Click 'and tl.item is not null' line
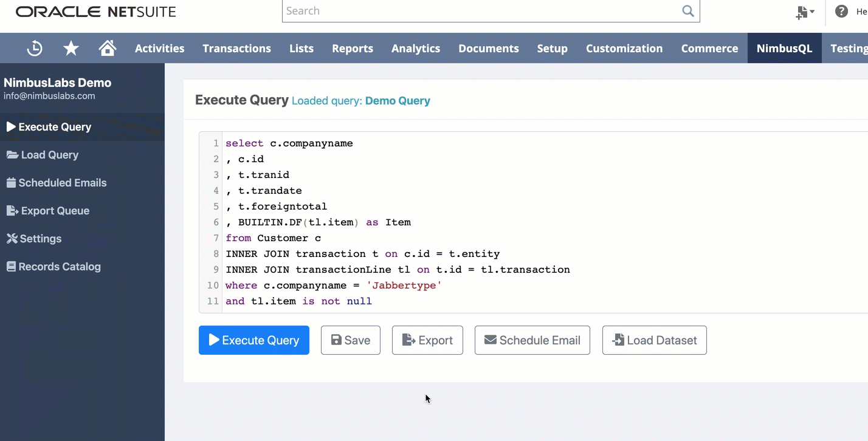868x441 pixels. click(x=298, y=301)
